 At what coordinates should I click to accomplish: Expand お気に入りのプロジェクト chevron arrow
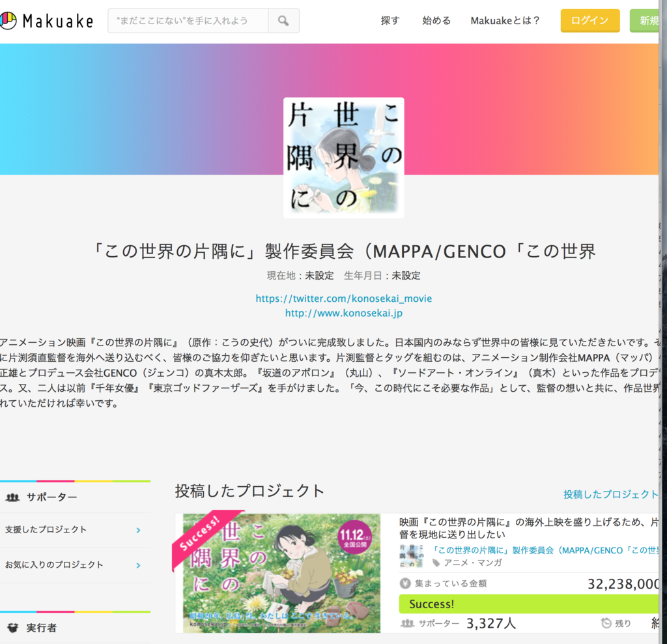(138, 565)
